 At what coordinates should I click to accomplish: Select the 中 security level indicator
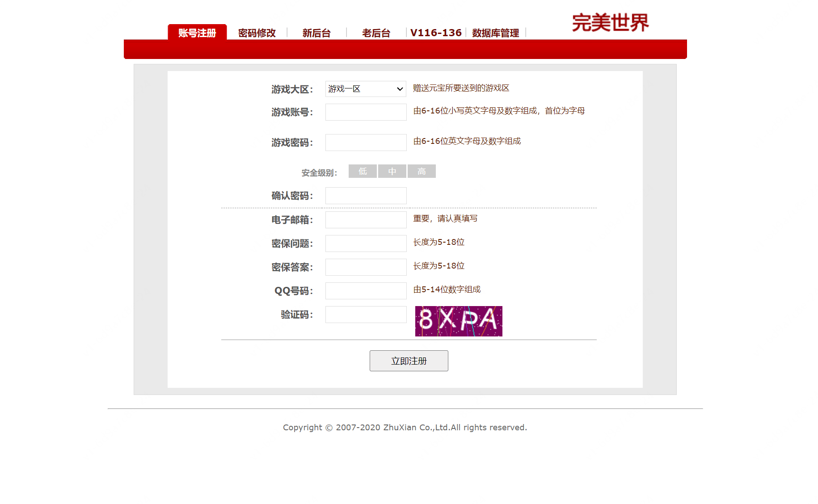tap(392, 171)
